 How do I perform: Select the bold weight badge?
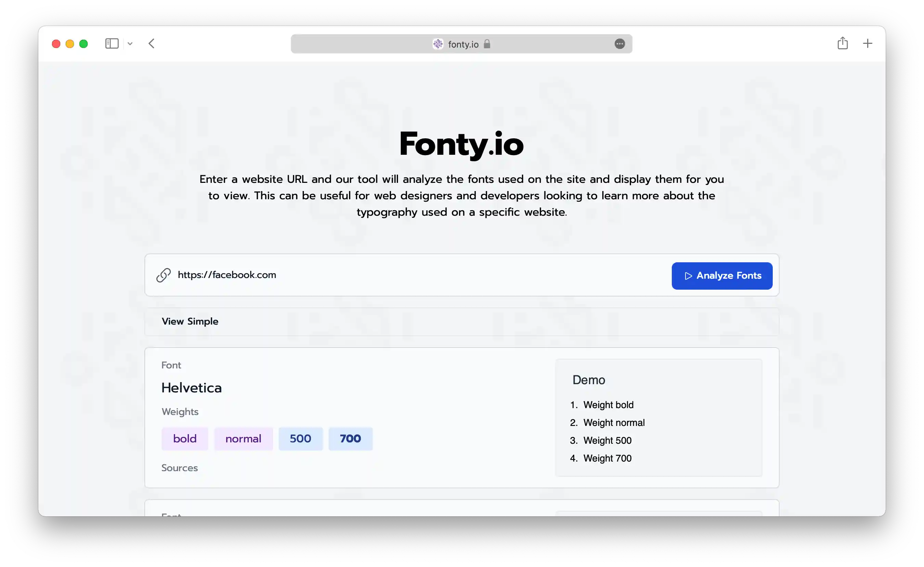(185, 438)
